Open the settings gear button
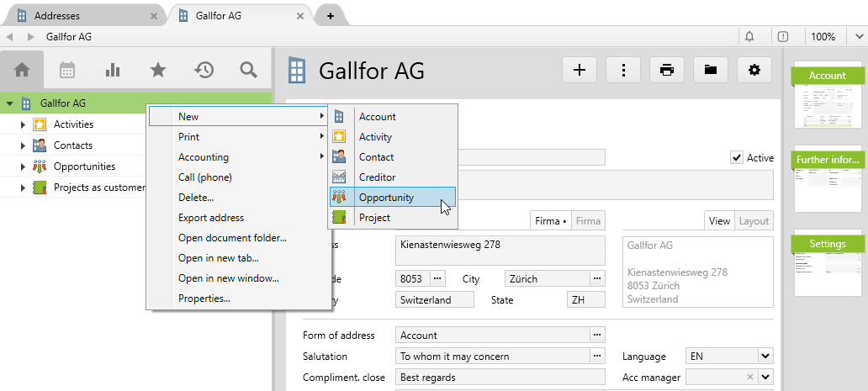This screenshot has width=868, height=391. point(754,70)
